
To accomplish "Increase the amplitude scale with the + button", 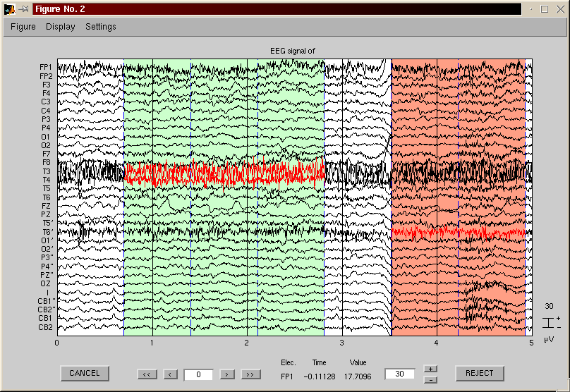I will click(x=430, y=369).
